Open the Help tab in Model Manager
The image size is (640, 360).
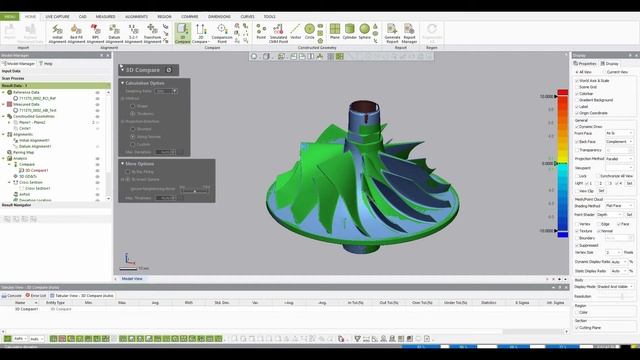(x=46, y=64)
